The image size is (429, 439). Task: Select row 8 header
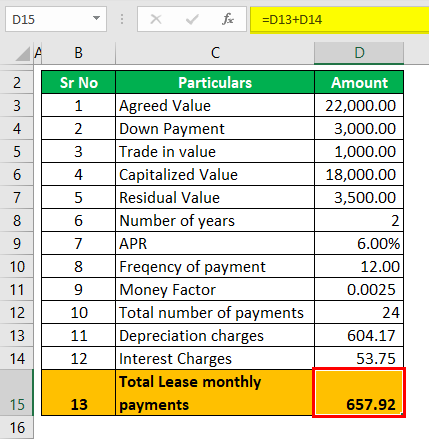[x=17, y=220]
